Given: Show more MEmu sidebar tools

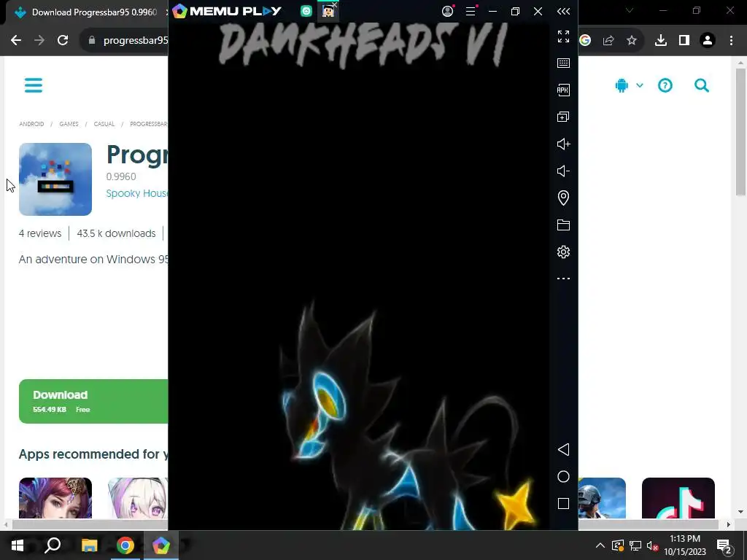Looking at the screenshot, I should point(563,279).
